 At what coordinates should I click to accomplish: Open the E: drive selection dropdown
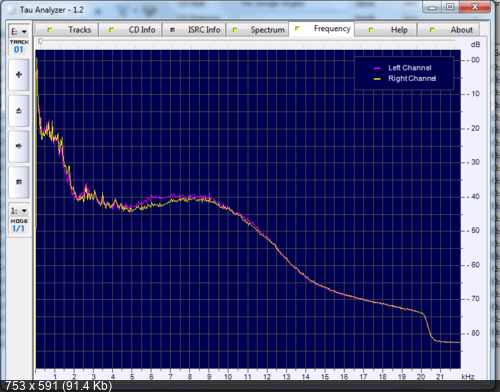click(x=19, y=31)
